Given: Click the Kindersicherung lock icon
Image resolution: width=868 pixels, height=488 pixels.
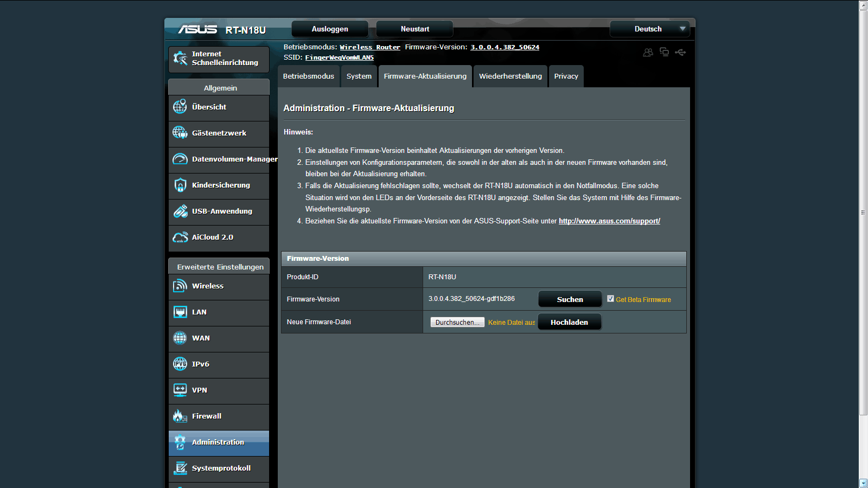Looking at the screenshot, I should (180, 185).
